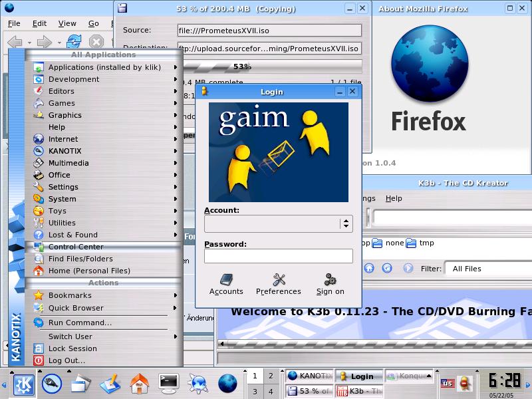Open the 'tmp' folder in K3b
Image resolution: width=532 pixels, height=399 pixels.
pyautogui.click(x=420, y=243)
